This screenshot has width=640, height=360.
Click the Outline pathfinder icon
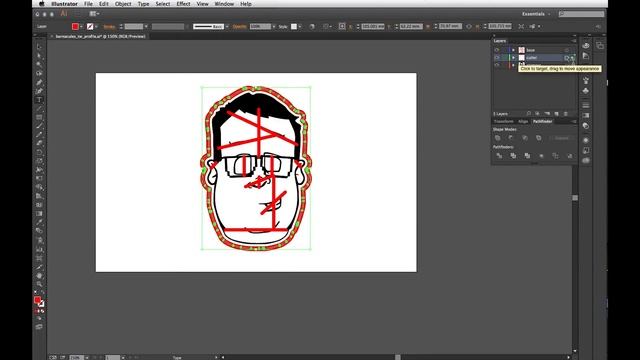coord(556,156)
